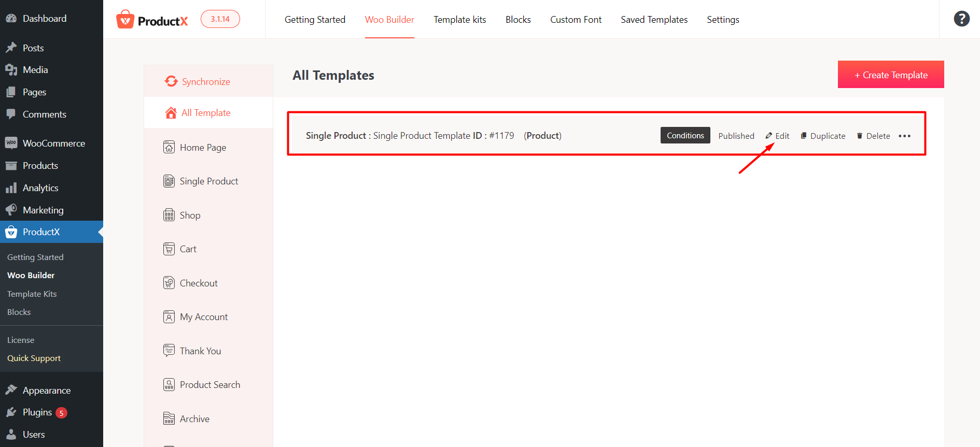Click the Analytics bar chart icon
980x447 pixels.
(x=11, y=188)
